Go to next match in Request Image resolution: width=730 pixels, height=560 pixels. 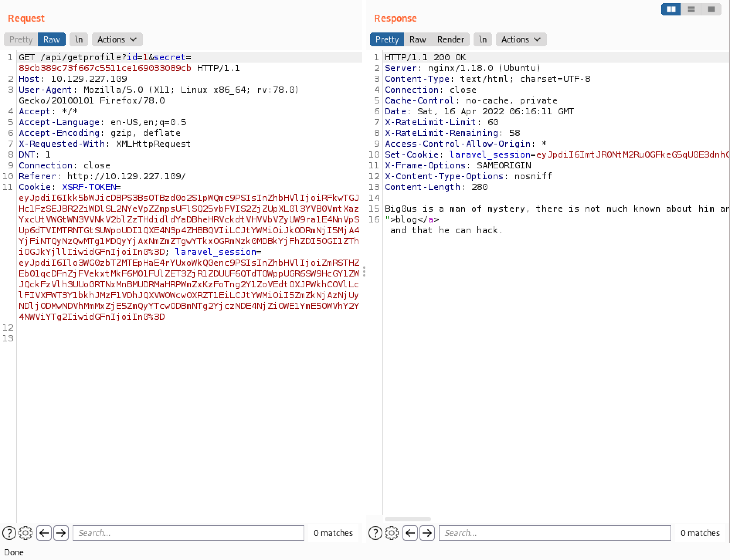tap(61, 533)
